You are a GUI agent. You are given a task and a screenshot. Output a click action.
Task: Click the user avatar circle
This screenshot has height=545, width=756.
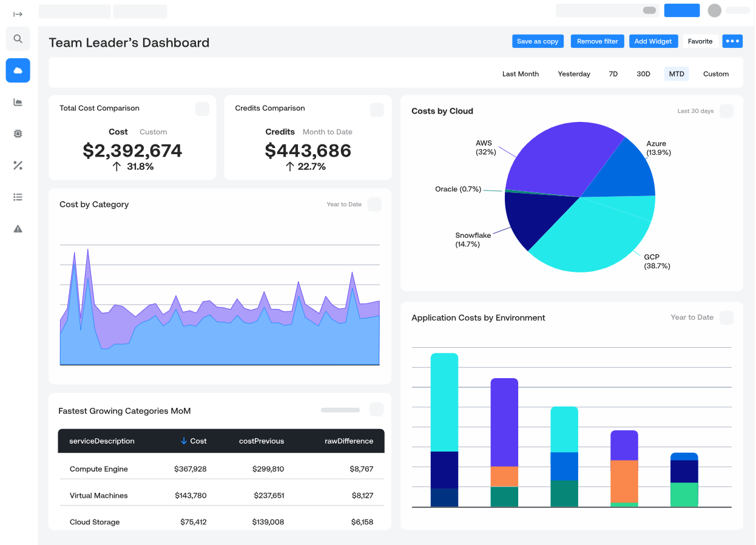715,10
